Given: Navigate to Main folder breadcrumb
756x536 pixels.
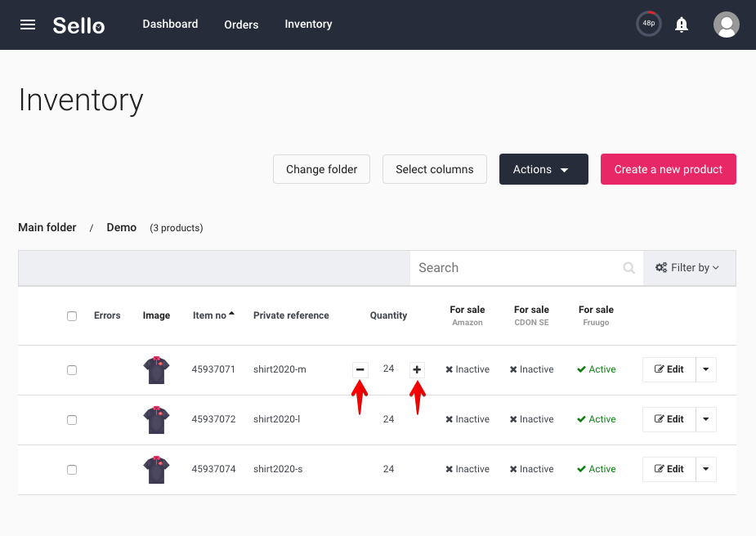Looking at the screenshot, I should [47, 227].
